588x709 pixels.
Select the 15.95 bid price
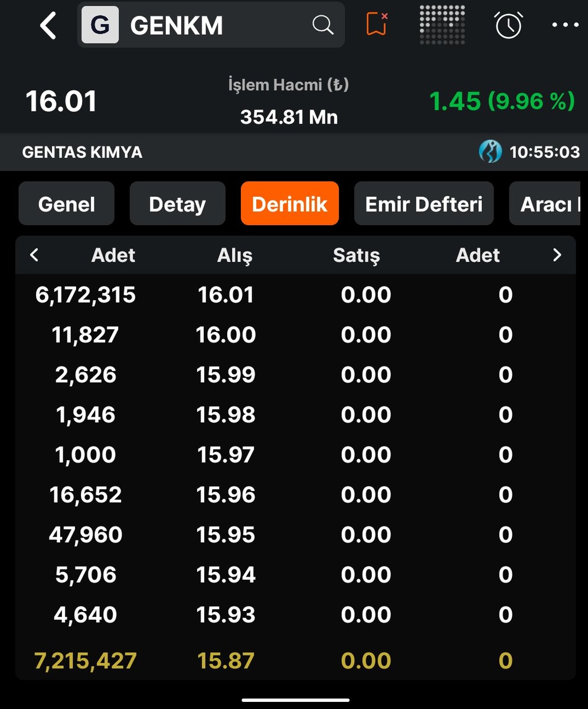[226, 535]
